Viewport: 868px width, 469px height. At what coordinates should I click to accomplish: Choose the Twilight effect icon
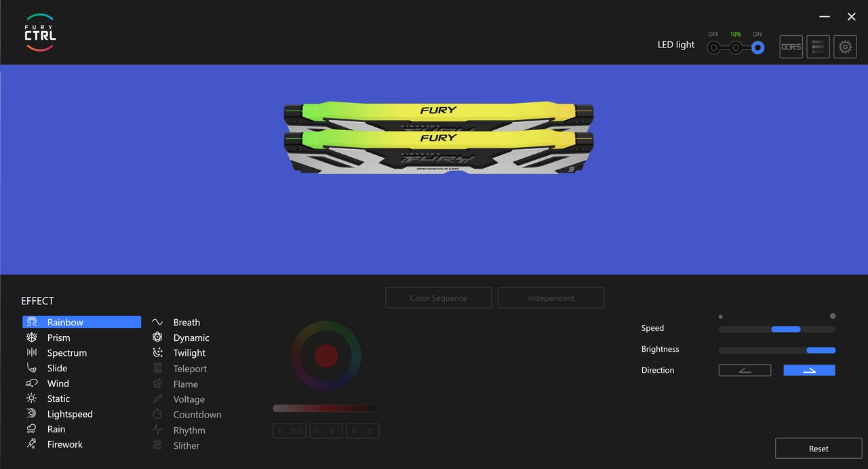(157, 352)
